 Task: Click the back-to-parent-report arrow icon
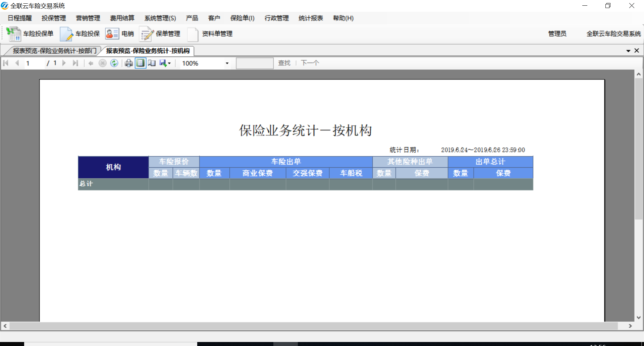coord(91,63)
